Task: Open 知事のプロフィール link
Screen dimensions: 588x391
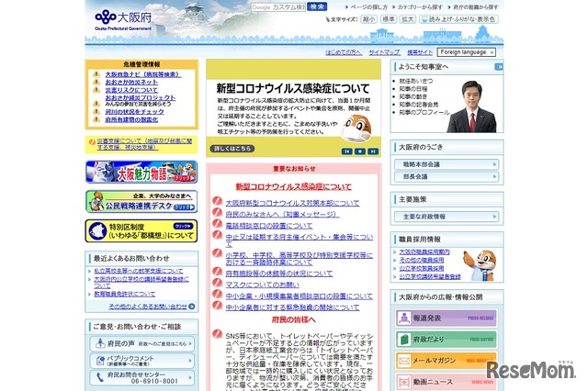Action: pyautogui.click(x=424, y=112)
